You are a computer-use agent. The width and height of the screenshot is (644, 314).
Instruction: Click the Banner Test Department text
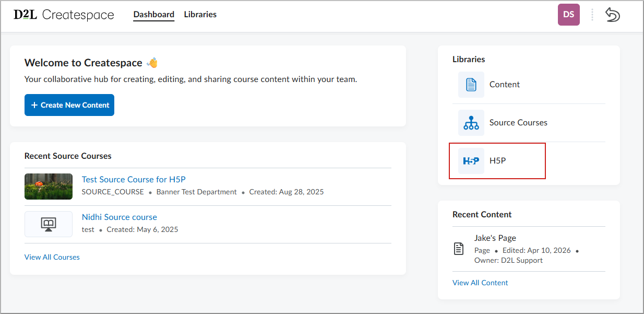click(x=197, y=192)
